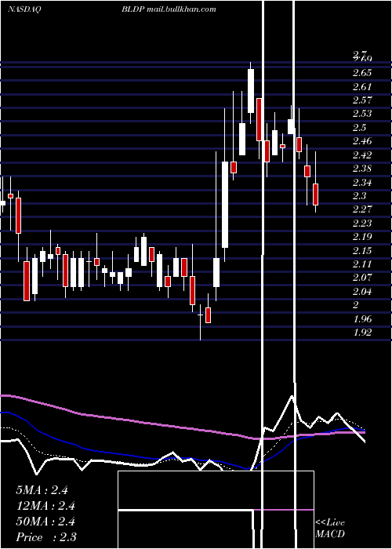Click the 2.04 price axis label
This screenshot has height=549, width=392.
[362, 291]
